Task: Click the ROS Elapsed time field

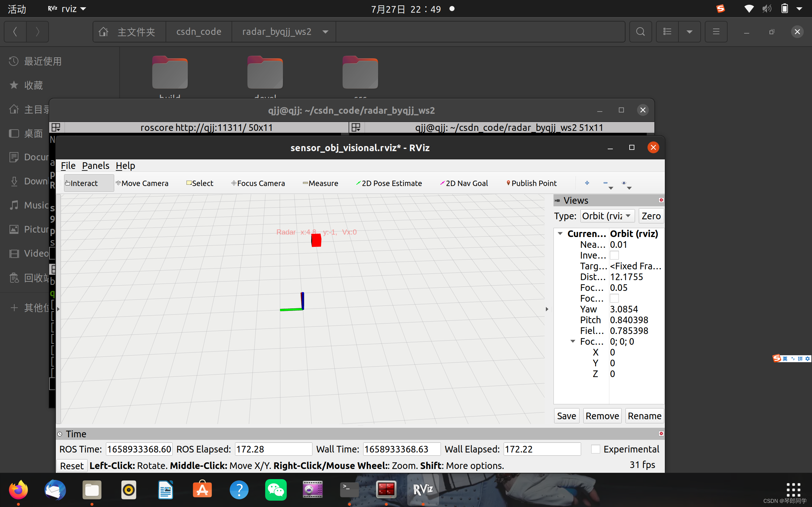Action: click(x=273, y=449)
